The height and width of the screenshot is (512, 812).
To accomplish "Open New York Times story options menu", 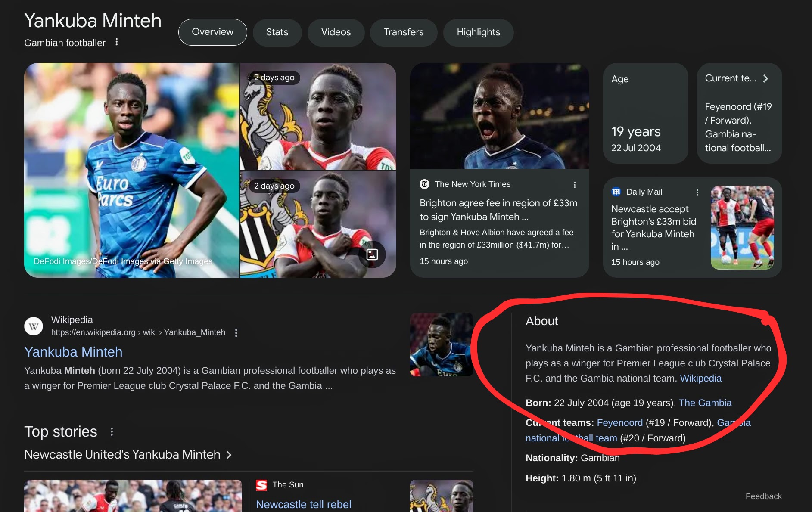I will click(x=575, y=185).
